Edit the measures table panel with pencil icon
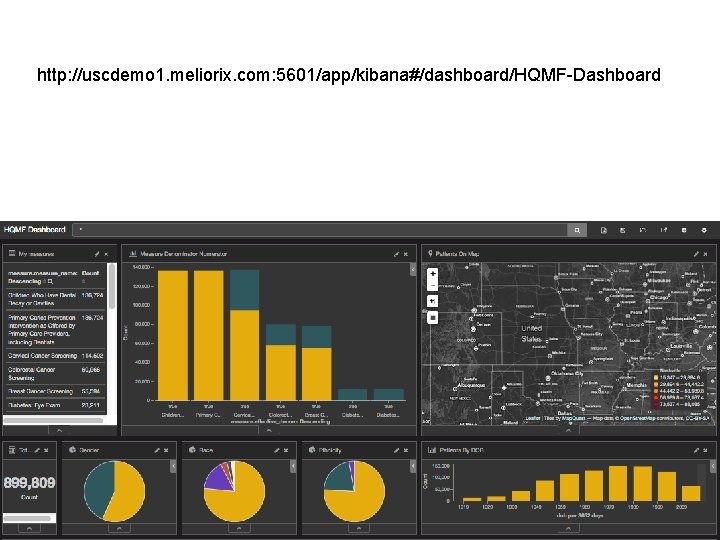 pyautogui.click(x=97, y=253)
